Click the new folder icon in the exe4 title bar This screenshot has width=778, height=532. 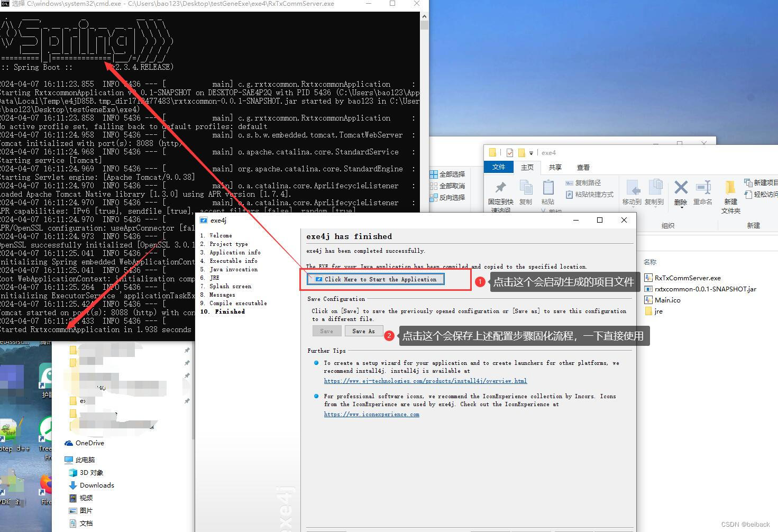(521, 153)
